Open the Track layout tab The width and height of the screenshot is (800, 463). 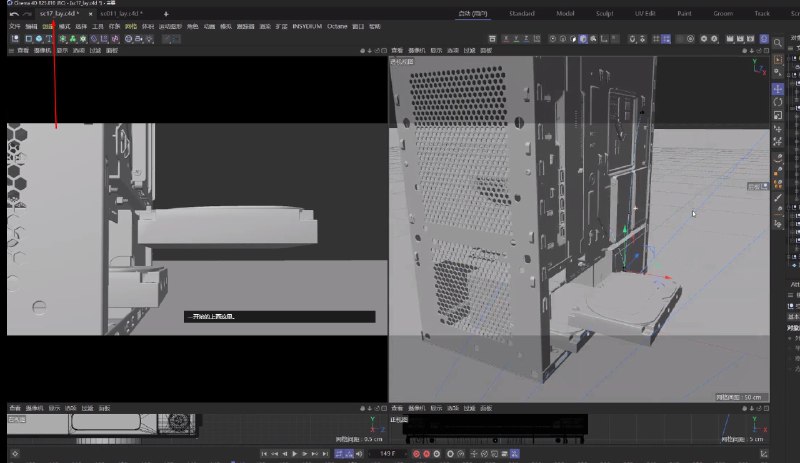762,13
